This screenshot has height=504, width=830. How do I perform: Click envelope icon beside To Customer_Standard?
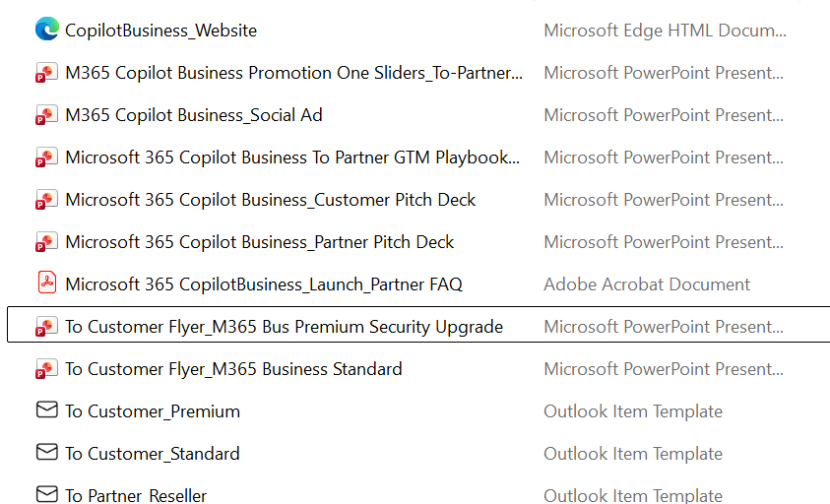pyautogui.click(x=46, y=453)
